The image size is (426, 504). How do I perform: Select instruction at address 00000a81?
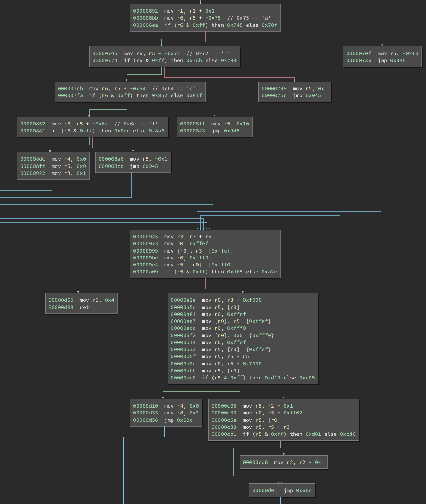208,314
